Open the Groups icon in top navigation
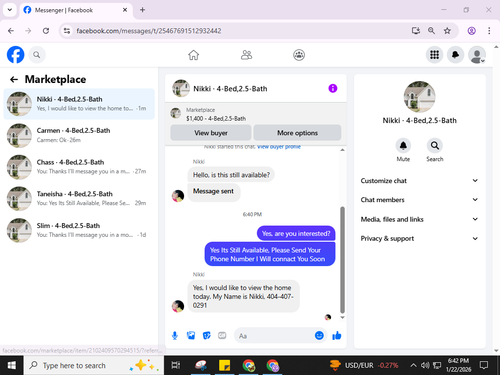The width and height of the screenshot is (500, 375). coord(299,55)
